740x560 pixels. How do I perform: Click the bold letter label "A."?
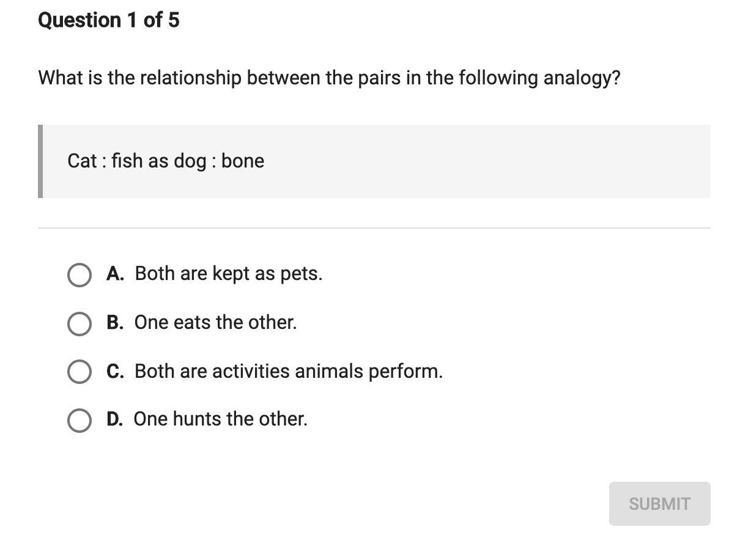[x=115, y=274]
